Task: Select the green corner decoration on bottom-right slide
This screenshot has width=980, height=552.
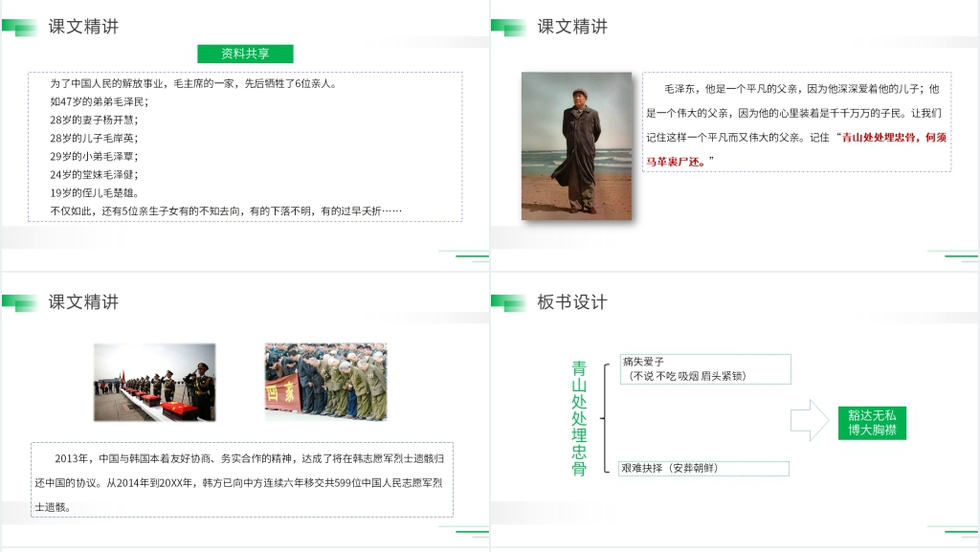Action: (x=949, y=528)
